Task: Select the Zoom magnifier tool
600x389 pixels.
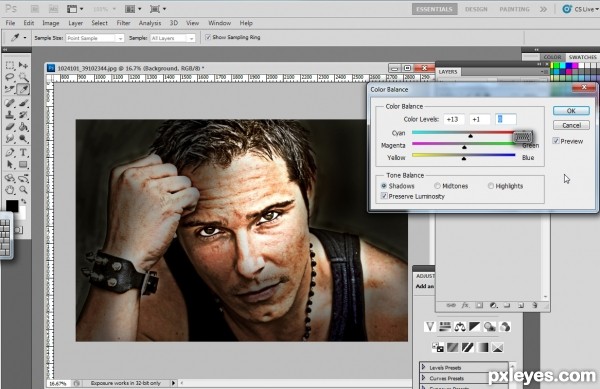Action: click(23, 190)
